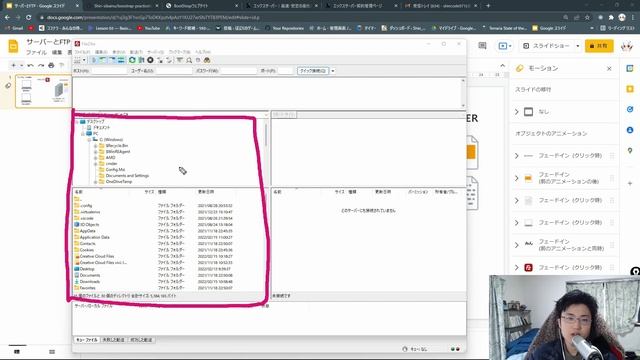Open Google Calendar side panel icon
The height and width of the screenshot is (360, 640).
630,69
